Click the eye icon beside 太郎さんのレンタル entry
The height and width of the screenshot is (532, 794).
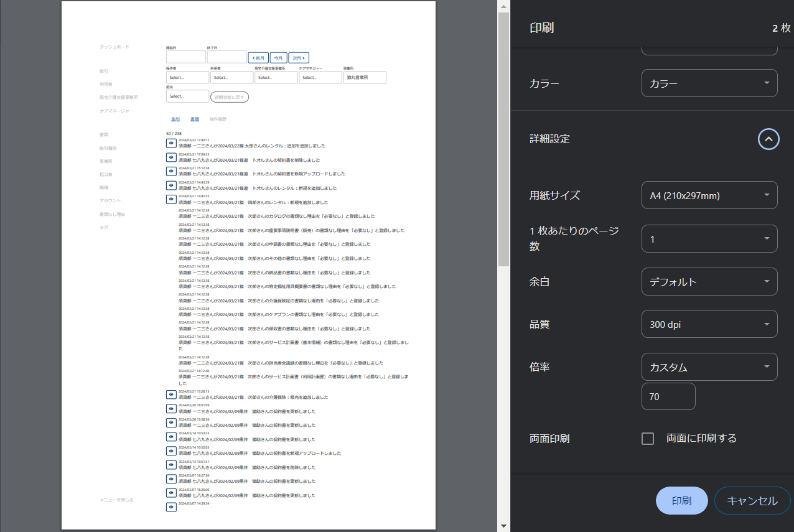(171, 143)
